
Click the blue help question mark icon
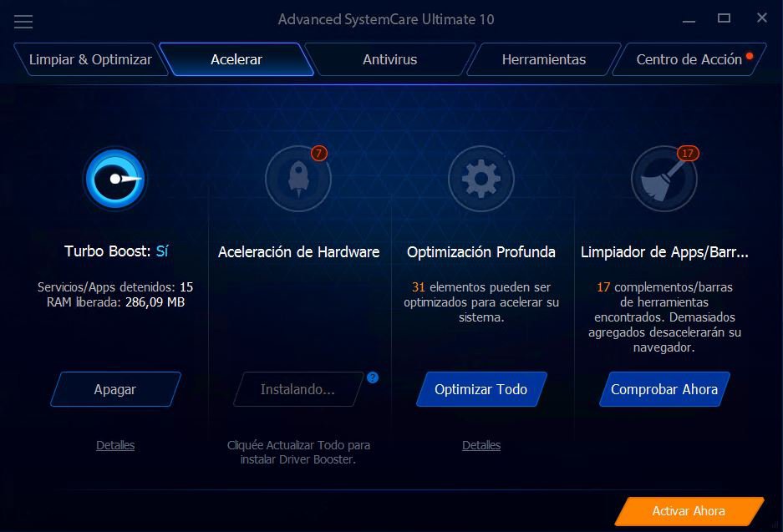[373, 377]
